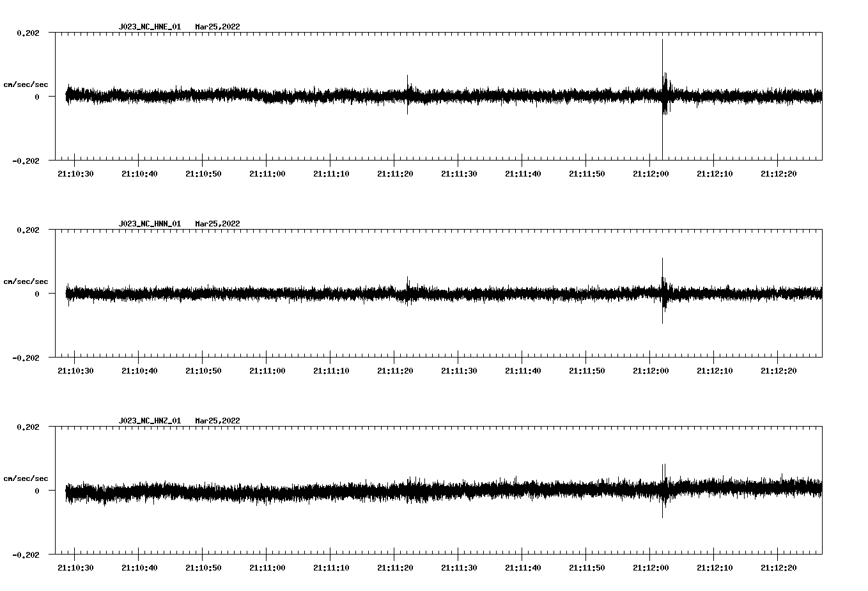Pick the 21:11:30 time label under HNZ plot
The height and width of the screenshot is (591, 868).
[x=459, y=567]
